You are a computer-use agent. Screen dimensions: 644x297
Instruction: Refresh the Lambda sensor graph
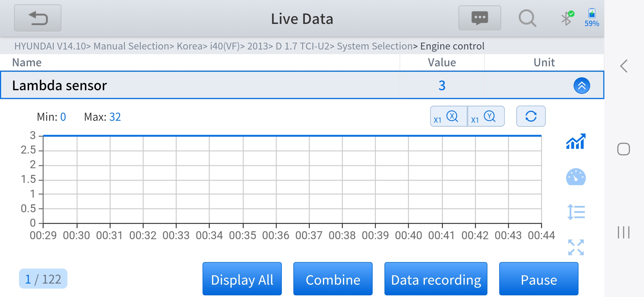coord(531,116)
